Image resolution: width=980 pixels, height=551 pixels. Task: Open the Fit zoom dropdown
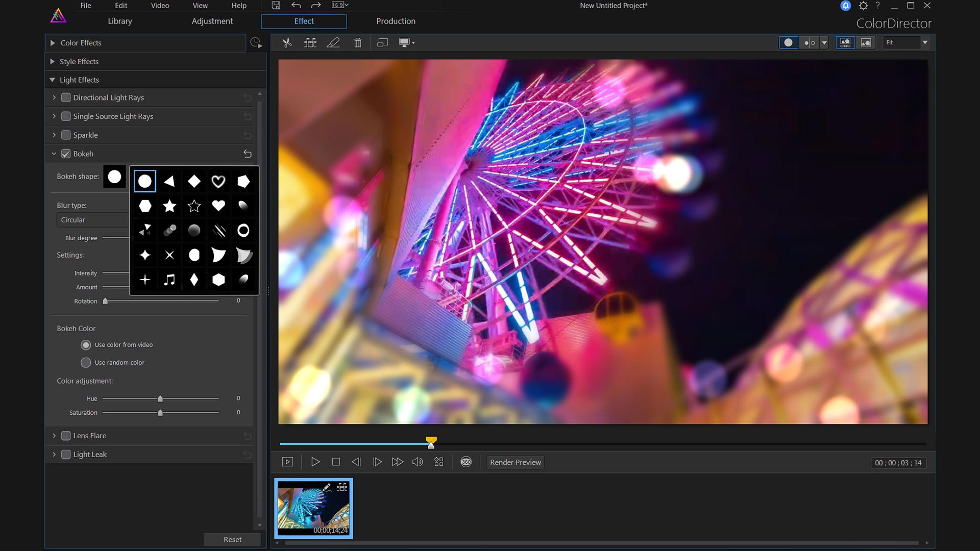click(924, 43)
